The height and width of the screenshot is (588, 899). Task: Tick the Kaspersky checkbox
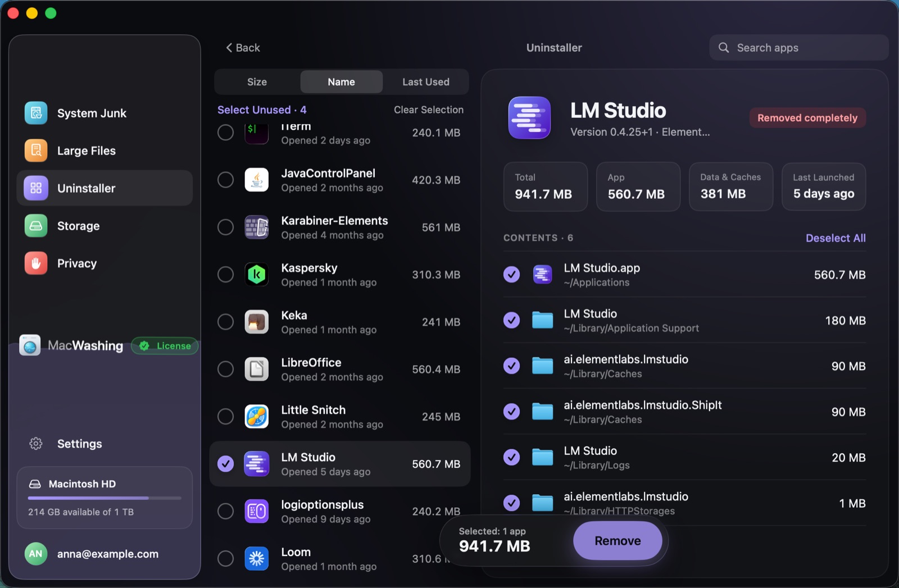(x=226, y=274)
